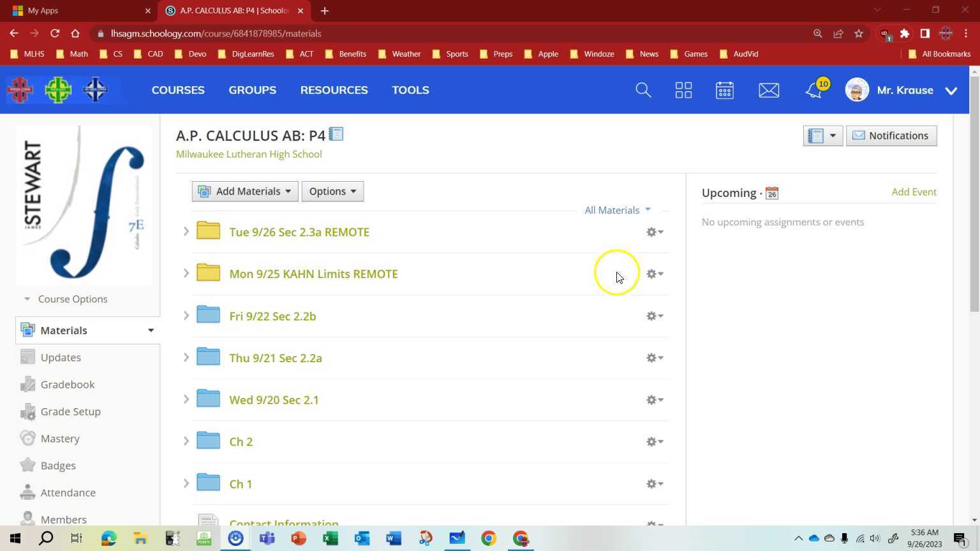Open the Schoology search magnifier icon
The width and height of the screenshot is (980, 551).
click(x=643, y=91)
